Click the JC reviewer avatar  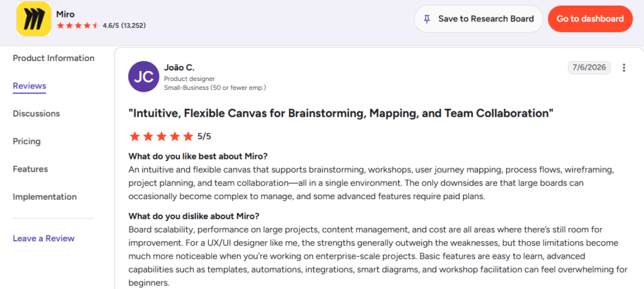pyautogui.click(x=144, y=77)
